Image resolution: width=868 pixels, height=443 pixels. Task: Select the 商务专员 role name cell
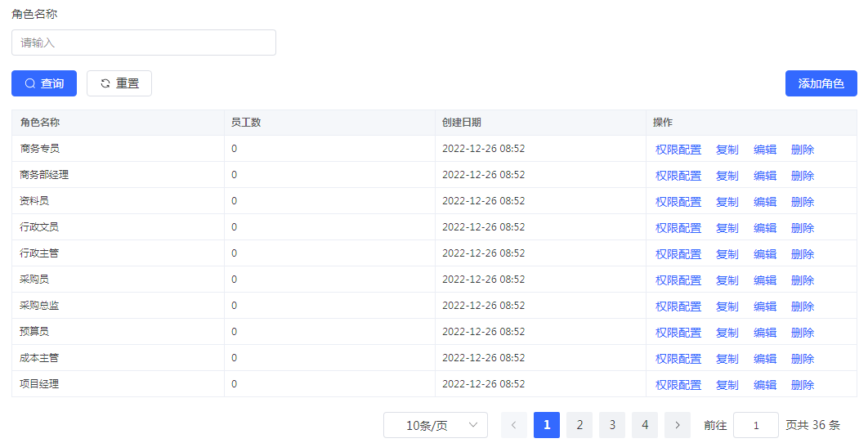point(118,149)
